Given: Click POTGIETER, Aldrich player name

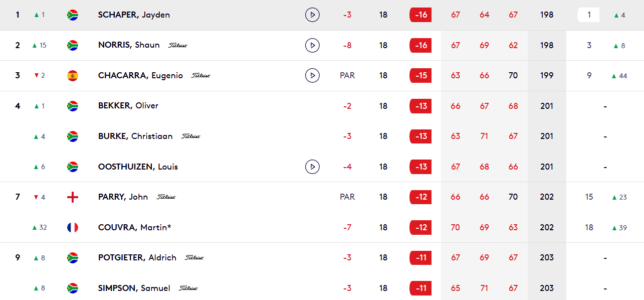Looking at the screenshot, I should tap(137, 258).
